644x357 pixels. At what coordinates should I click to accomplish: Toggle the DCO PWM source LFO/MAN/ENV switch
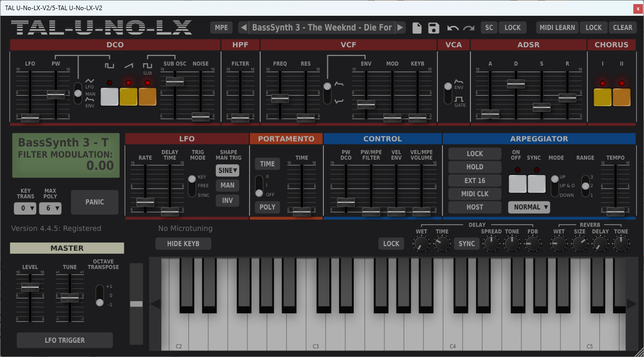click(78, 94)
